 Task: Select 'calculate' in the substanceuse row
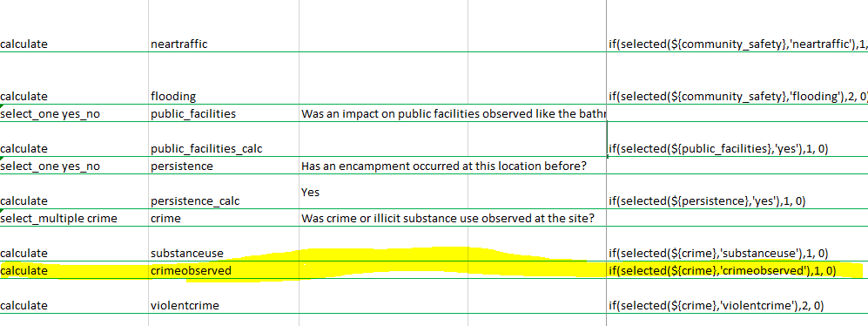point(24,254)
